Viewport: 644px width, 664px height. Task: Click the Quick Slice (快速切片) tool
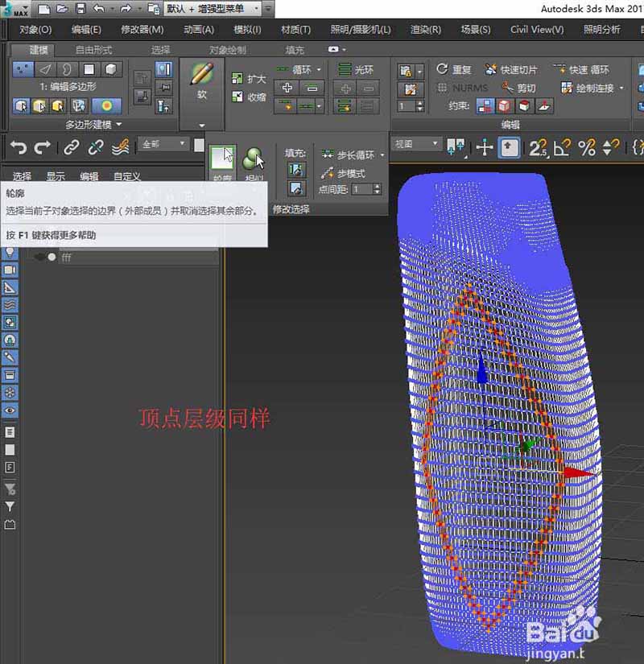click(x=510, y=70)
